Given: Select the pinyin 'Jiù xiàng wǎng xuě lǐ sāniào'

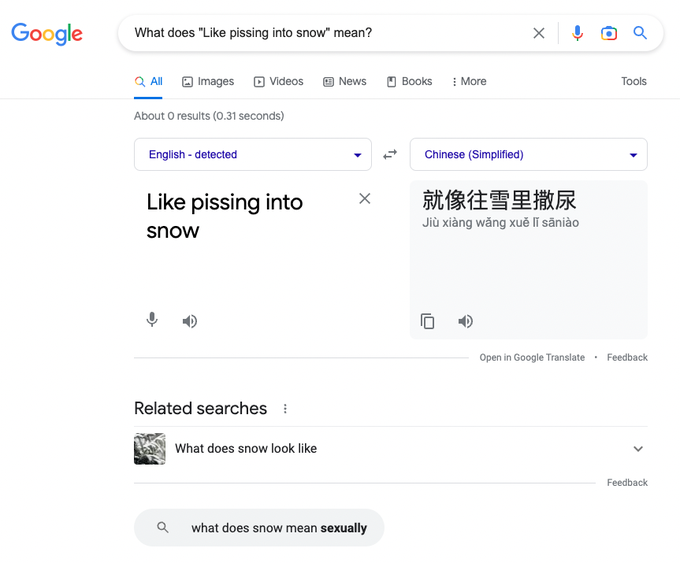Looking at the screenshot, I should coord(500,223).
